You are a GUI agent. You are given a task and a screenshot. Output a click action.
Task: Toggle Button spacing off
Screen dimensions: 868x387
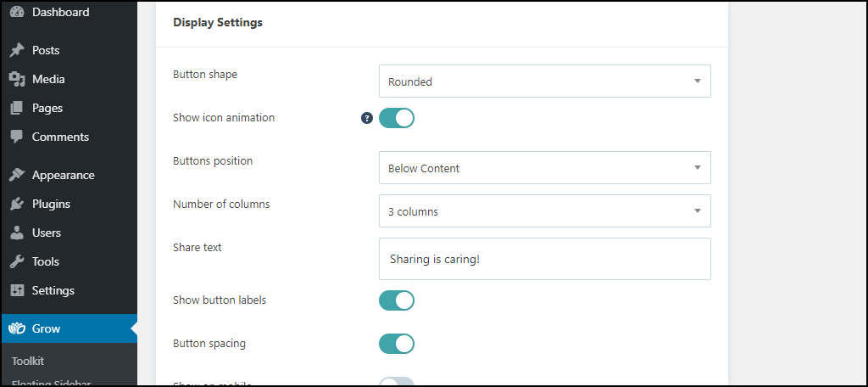coord(397,343)
